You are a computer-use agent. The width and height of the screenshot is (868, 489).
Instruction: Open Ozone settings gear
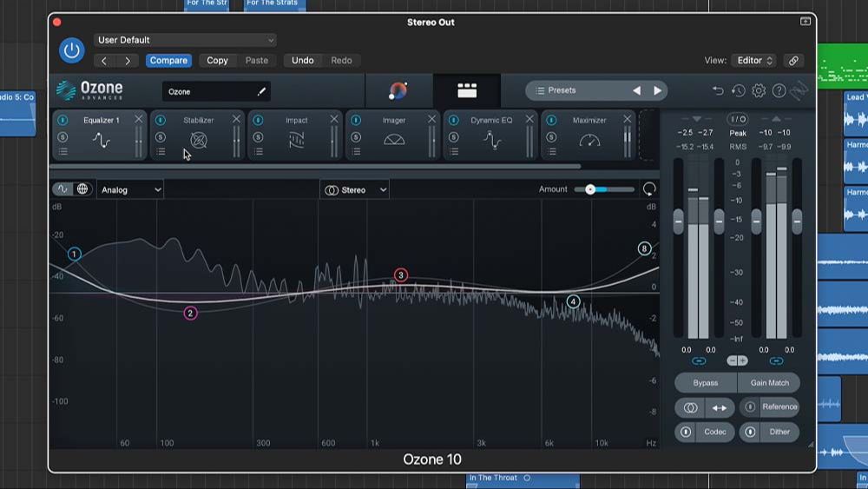(759, 90)
